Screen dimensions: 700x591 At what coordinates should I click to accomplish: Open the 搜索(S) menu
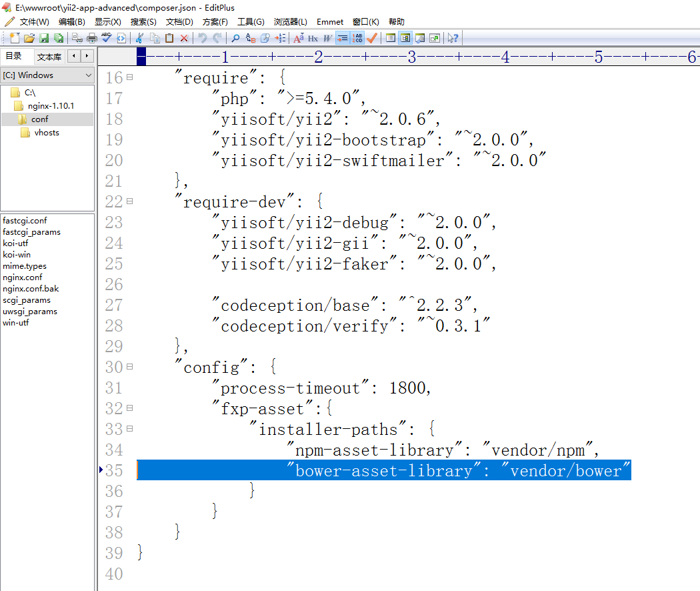[143, 22]
